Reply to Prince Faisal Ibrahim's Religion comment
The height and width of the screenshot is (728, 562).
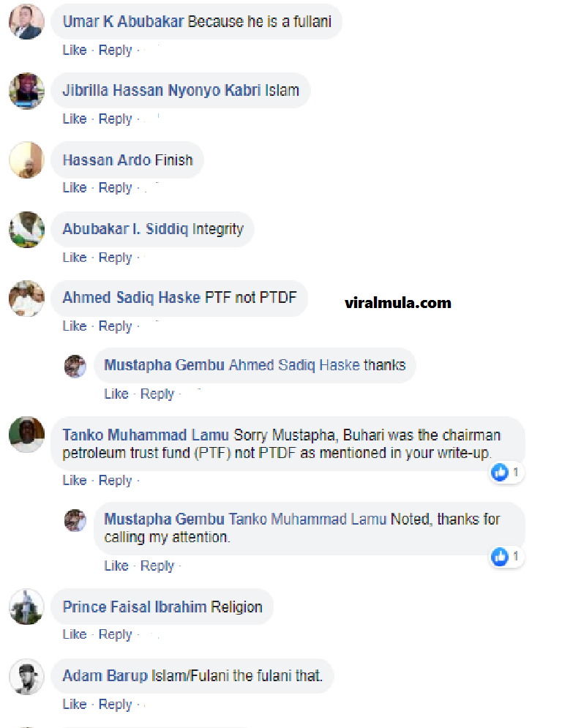tap(115, 634)
